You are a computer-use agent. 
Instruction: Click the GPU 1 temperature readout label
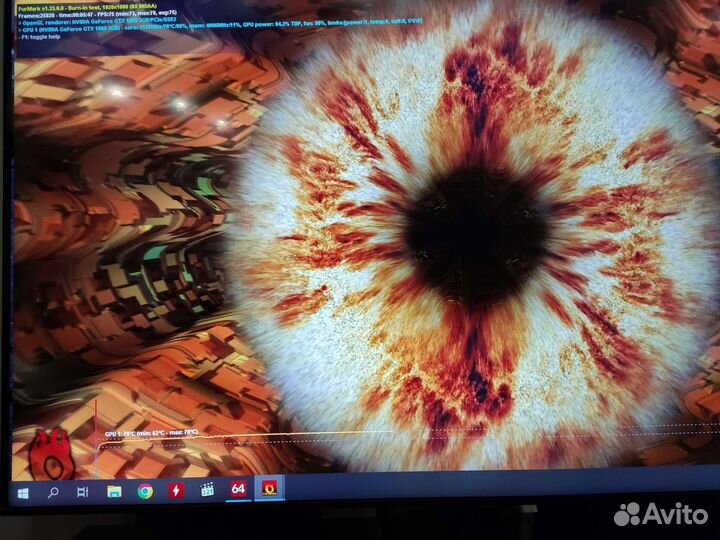click(150, 434)
